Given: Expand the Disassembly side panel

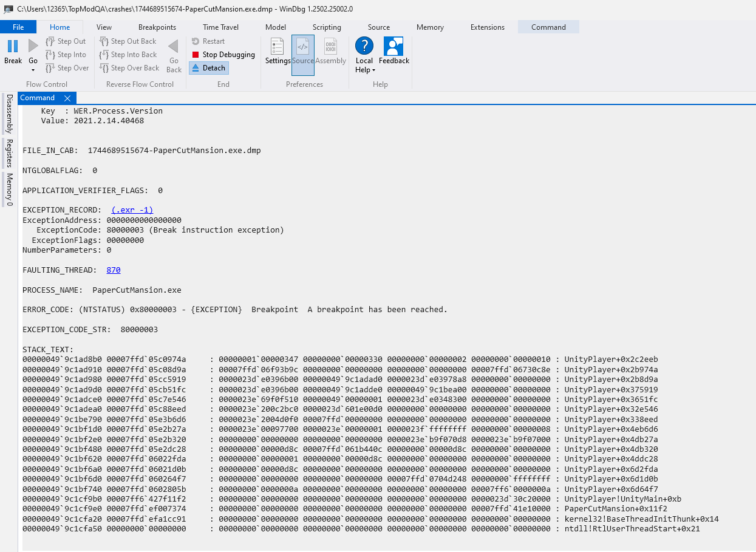Looking at the screenshot, I should [x=9, y=114].
